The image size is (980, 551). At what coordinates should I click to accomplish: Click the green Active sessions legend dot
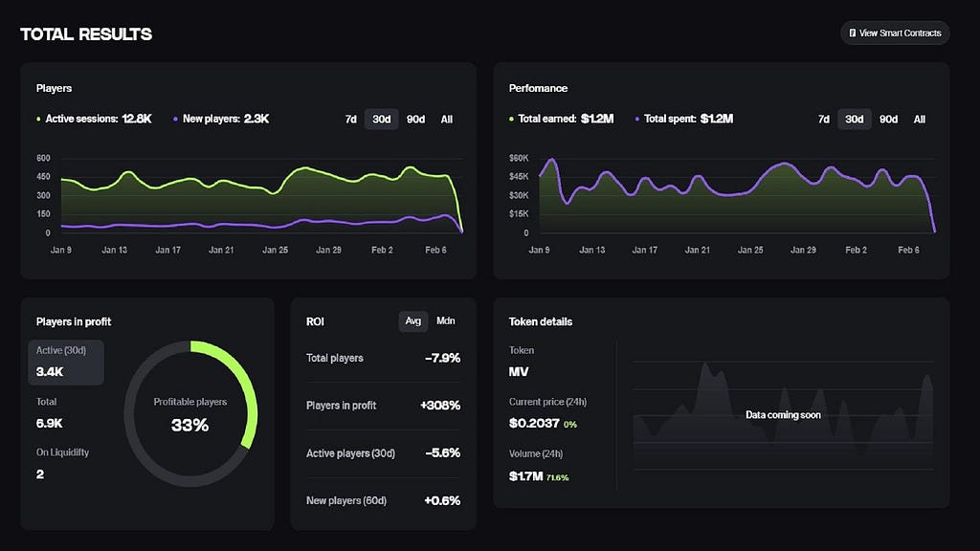[x=38, y=120]
